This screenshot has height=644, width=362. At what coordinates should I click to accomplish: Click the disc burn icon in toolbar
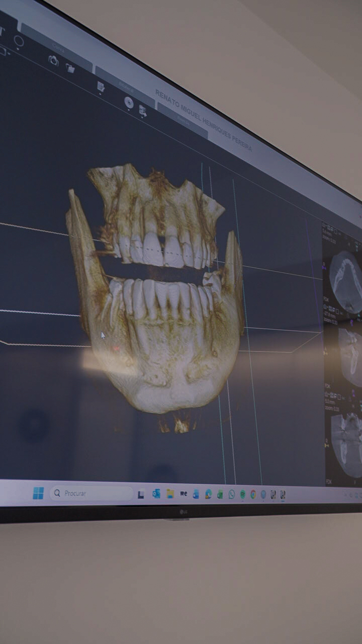click(129, 102)
